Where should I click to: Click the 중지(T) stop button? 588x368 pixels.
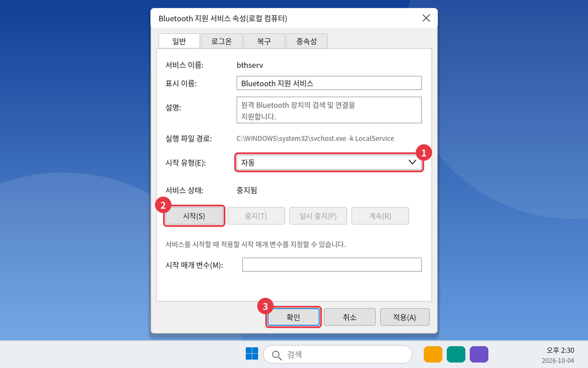coord(256,216)
